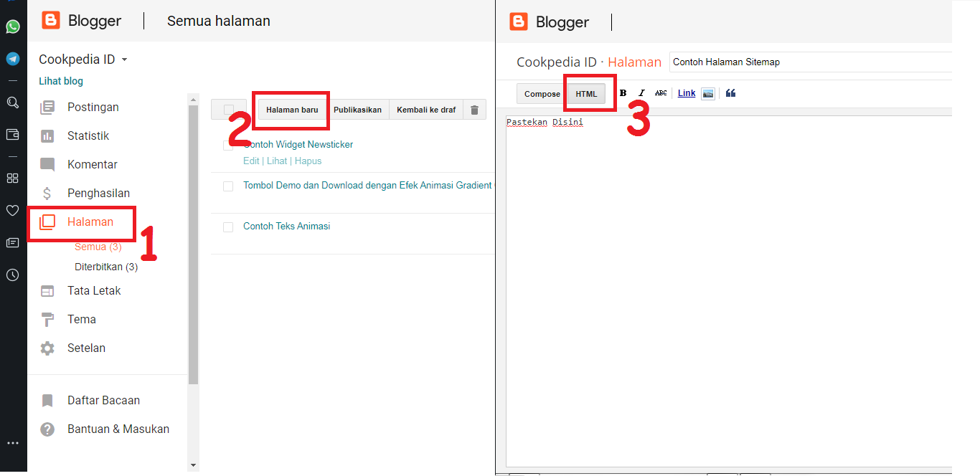This screenshot has width=980, height=476.
Task: Click the Daftar Bacaan menu label
Action: tap(103, 401)
